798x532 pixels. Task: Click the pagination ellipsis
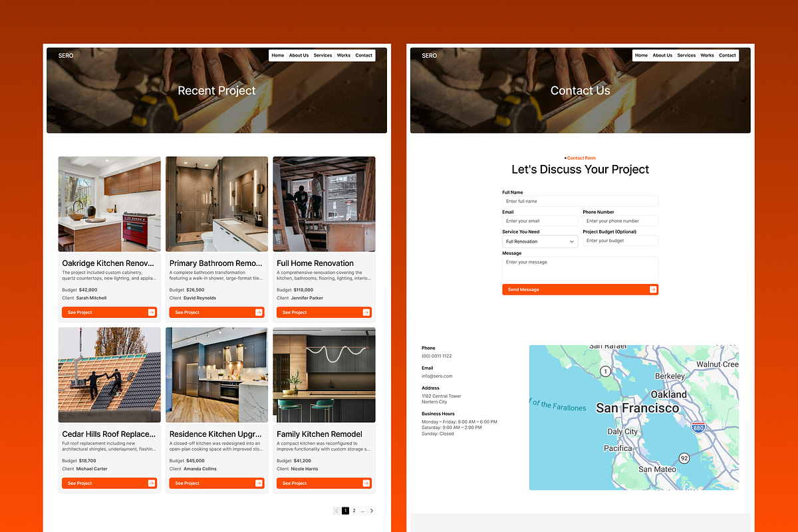pos(362,511)
